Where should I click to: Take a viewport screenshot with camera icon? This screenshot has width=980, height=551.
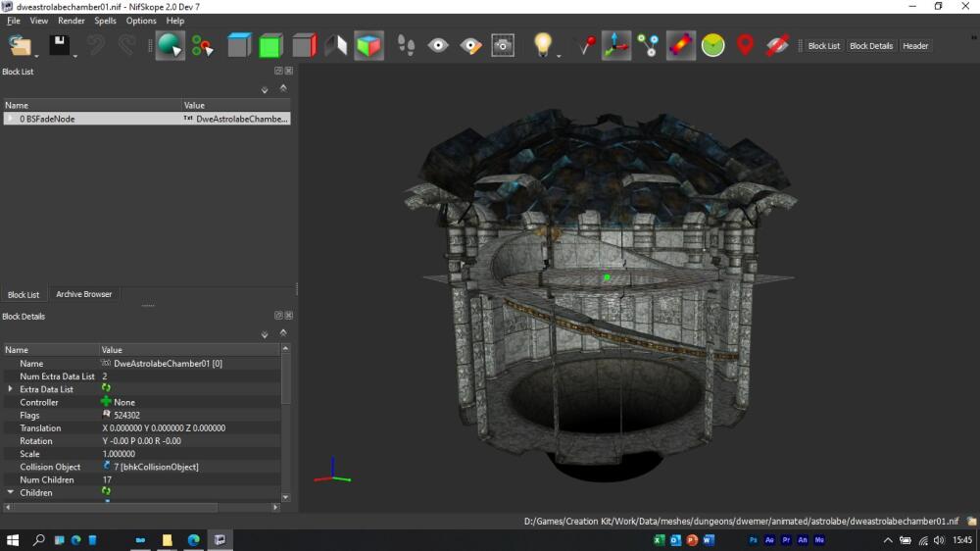503,46
